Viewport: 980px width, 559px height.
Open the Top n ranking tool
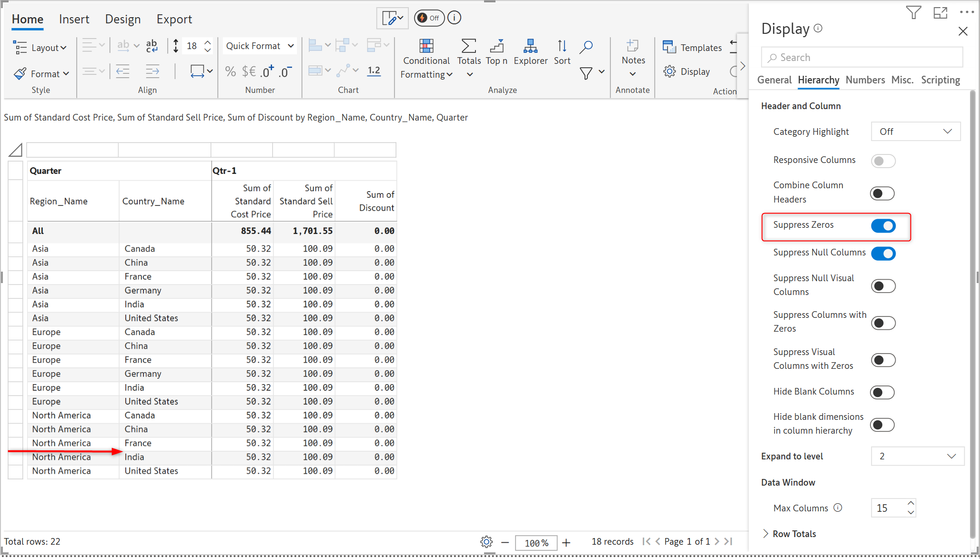pyautogui.click(x=496, y=46)
